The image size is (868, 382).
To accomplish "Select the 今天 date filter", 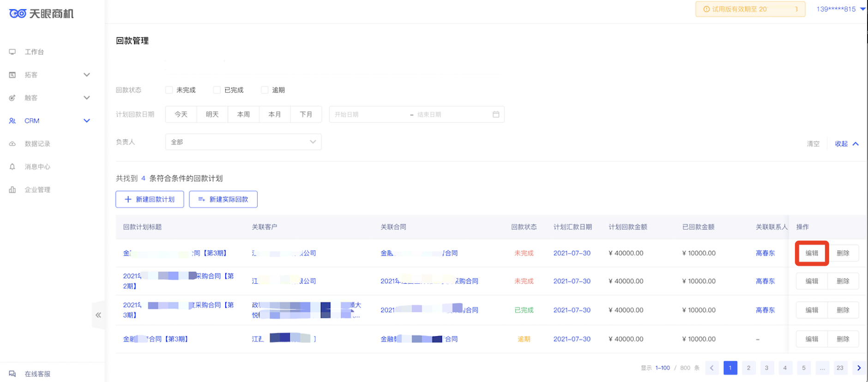I will 181,114.
